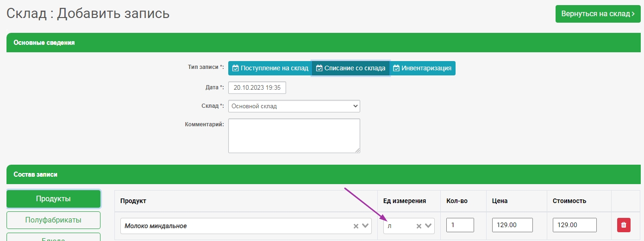Viewport: 644px width, 241px height.
Task: Clear the selected product Молоко миндальное
Action: [x=356, y=226]
